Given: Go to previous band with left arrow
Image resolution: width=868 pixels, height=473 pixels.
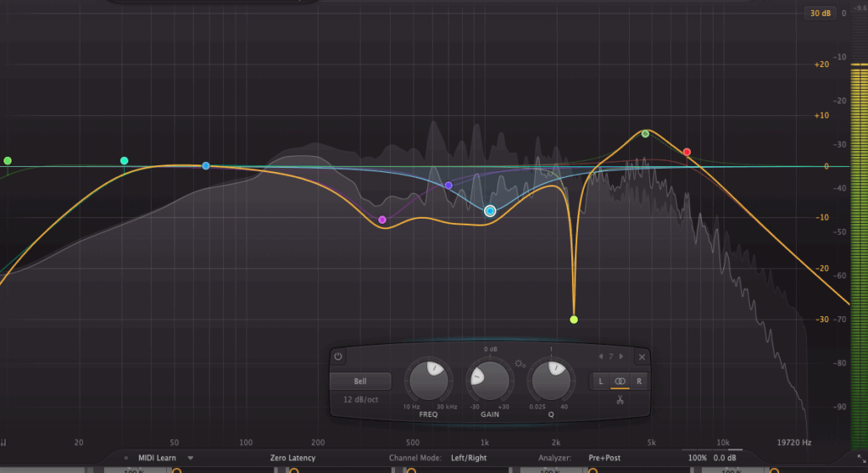Looking at the screenshot, I should pyautogui.click(x=601, y=357).
